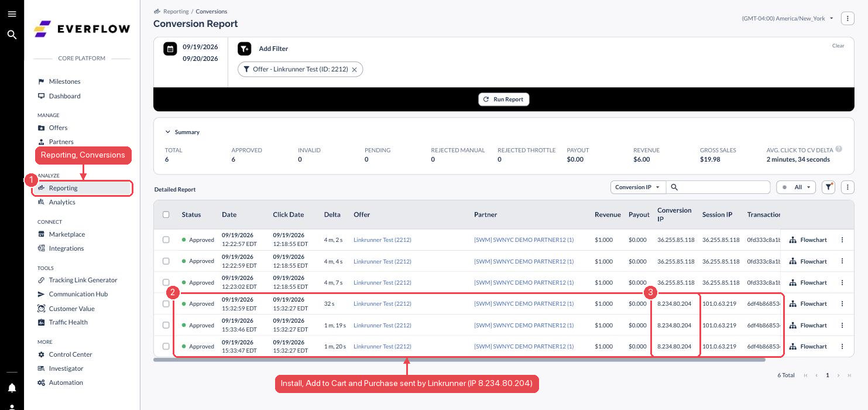
Task: Open the Conversion IP search field dropdown
Action: point(637,187)
